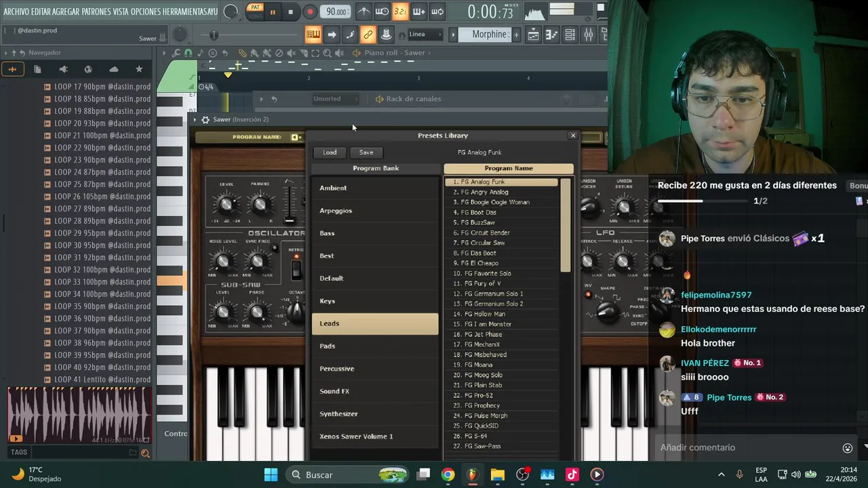Open the Unsorted channel filter dropdown

click(x=335, y=99)
